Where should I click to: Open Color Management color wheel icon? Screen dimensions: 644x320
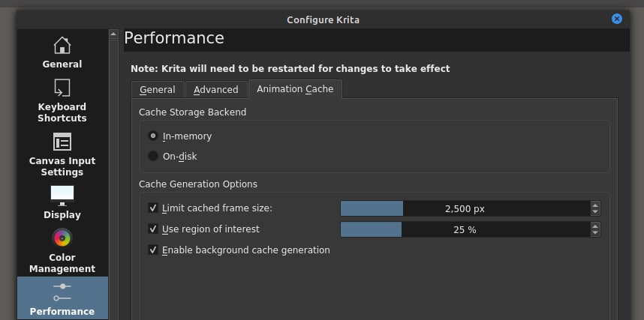click(62, 238)
